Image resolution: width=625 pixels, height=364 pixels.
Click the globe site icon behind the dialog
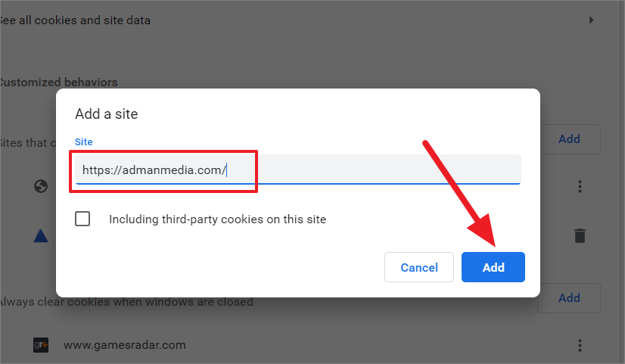(x=41, y=186)
